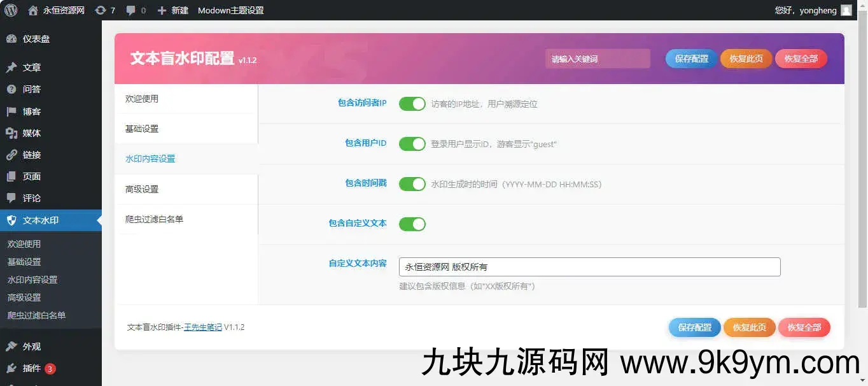Toggle the 包含自定义文本 switch
This screenshot has width=868, height=386.
click(x=412, y=224)
